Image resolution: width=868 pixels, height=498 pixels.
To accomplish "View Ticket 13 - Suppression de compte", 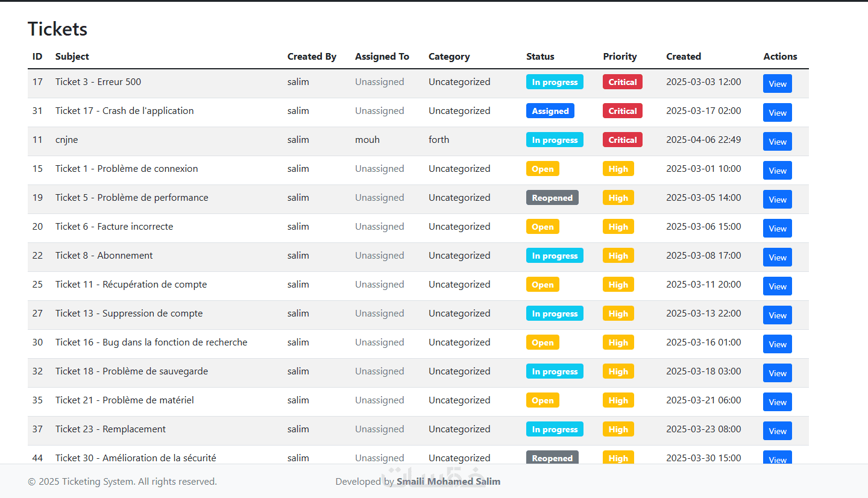I will tap(777, 315).
